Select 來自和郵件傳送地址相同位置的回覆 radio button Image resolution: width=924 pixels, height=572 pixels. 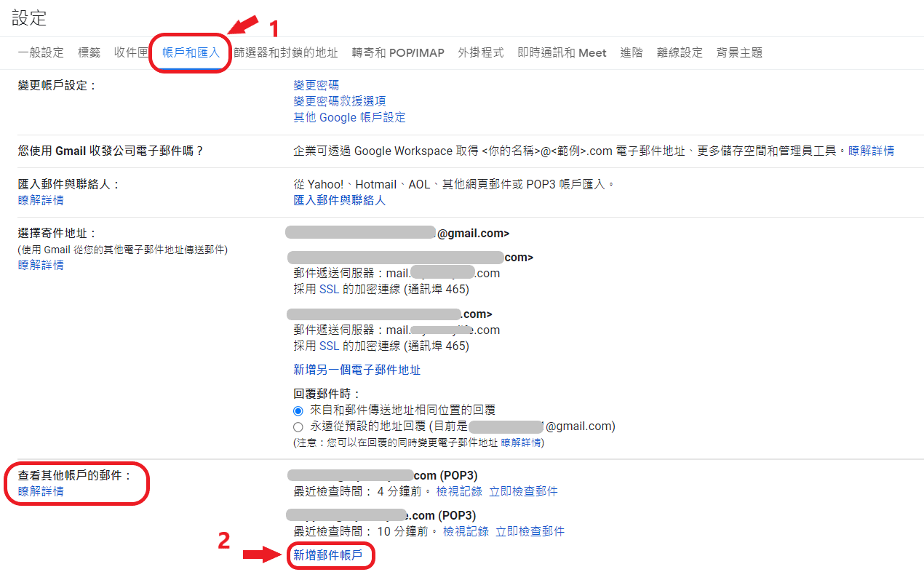coord(298,410)
